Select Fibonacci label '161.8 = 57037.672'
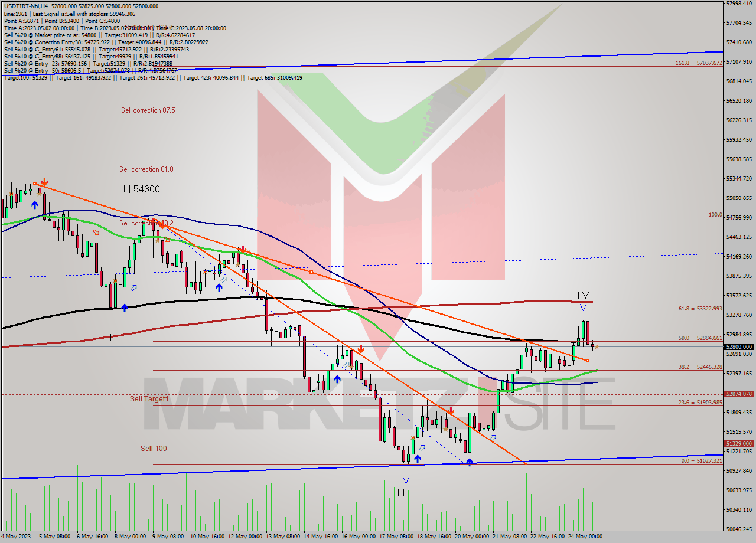The width and height of the screenshot is (756, 543). coord(699,63)
